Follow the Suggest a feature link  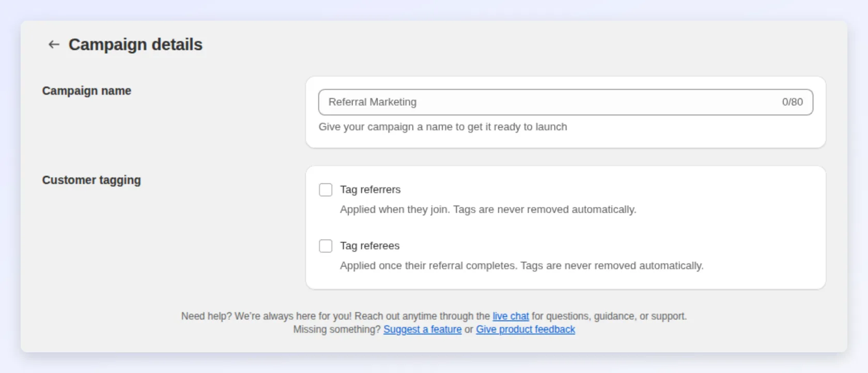click(422, 330)
